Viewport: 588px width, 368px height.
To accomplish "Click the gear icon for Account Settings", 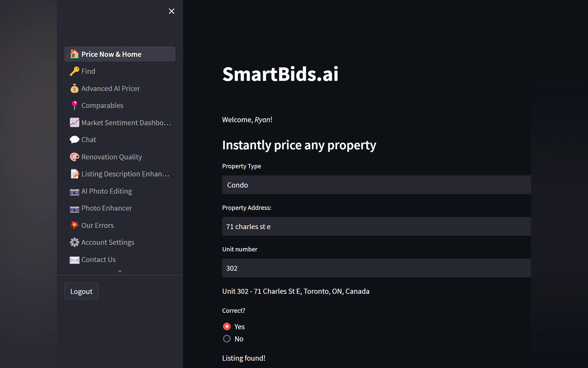I will (74, 242).
